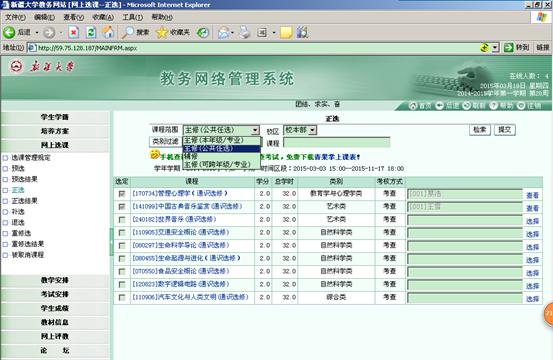Click 查看 link for 管理心理学 row
The image size is (553, 360).
533,195
